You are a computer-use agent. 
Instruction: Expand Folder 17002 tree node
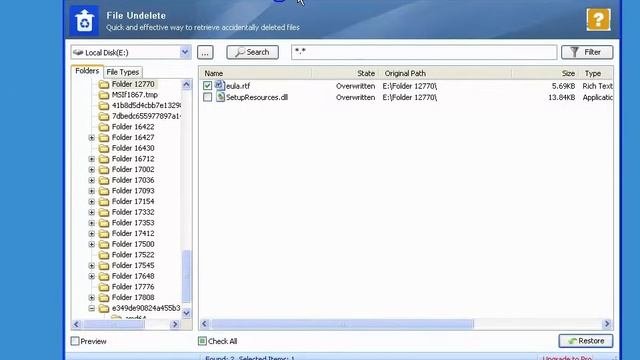click(91, 169)
